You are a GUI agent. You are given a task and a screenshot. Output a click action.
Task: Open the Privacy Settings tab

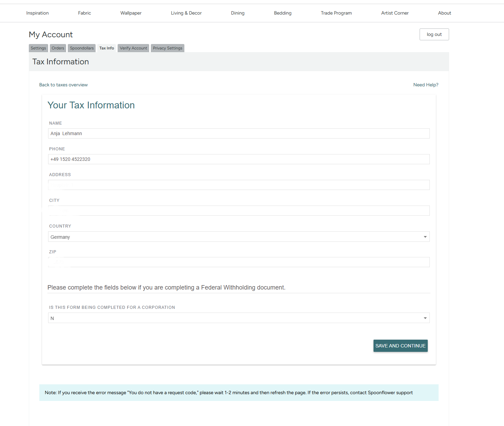point(167,48)
